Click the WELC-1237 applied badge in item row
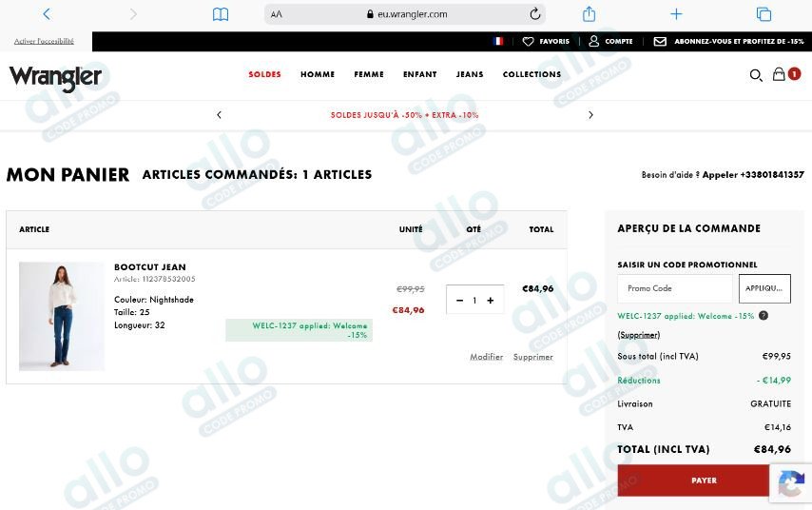This screenshot has width=812, height=510. (x=299, y=330)
